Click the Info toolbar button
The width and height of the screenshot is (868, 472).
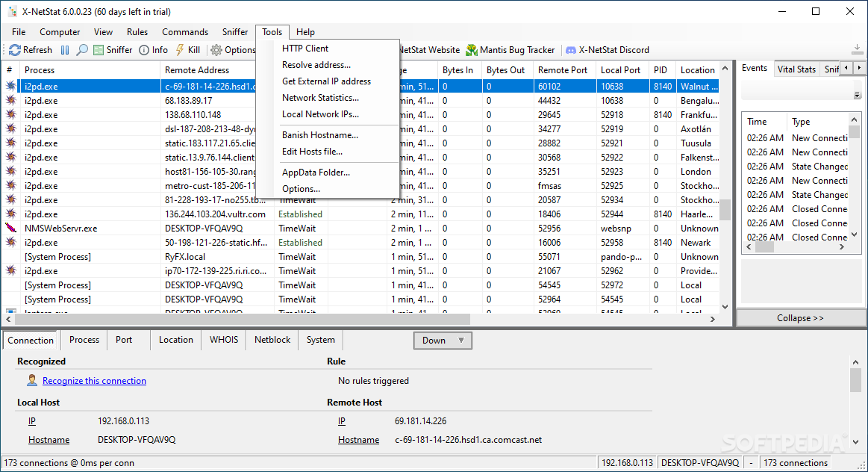[153, 50]
